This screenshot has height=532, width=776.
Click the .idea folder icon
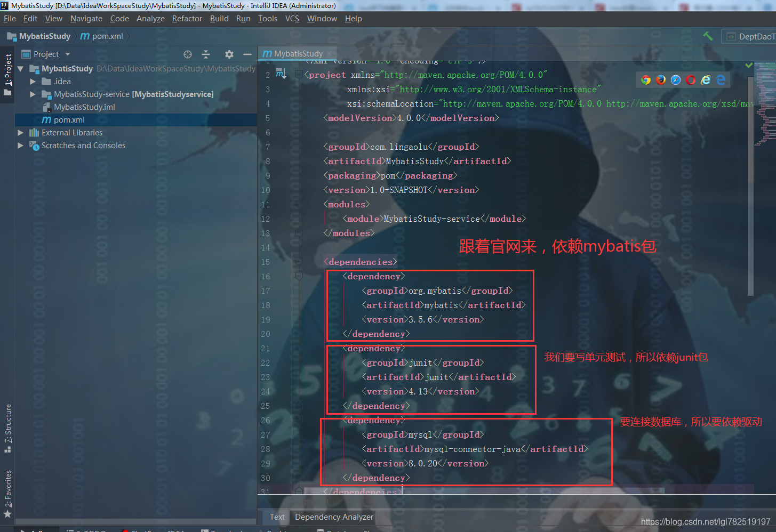[46, 82]
